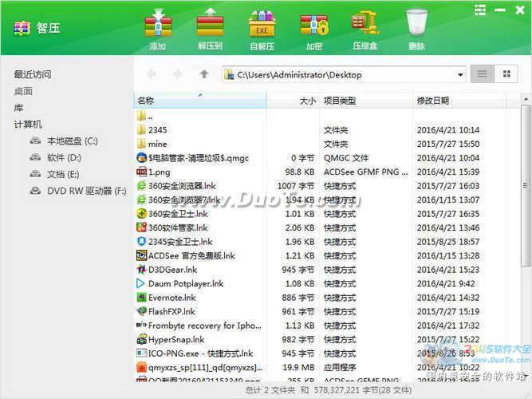
Task: Sort by 项目类型 column header
Action: (366, 101)
